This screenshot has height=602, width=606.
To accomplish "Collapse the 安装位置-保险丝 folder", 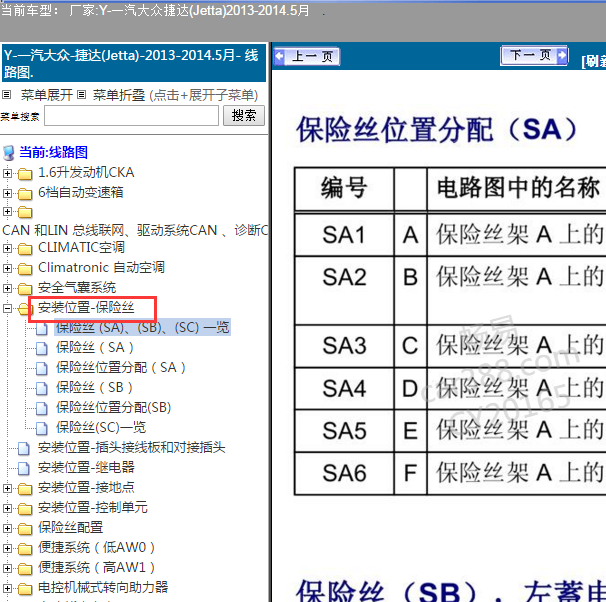I will coord(7,308).
